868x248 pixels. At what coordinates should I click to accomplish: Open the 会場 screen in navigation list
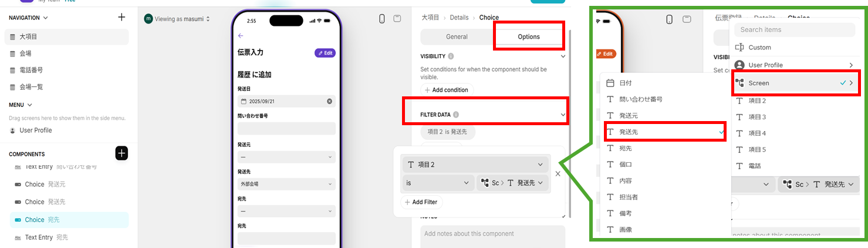click(x=66, y=53)
